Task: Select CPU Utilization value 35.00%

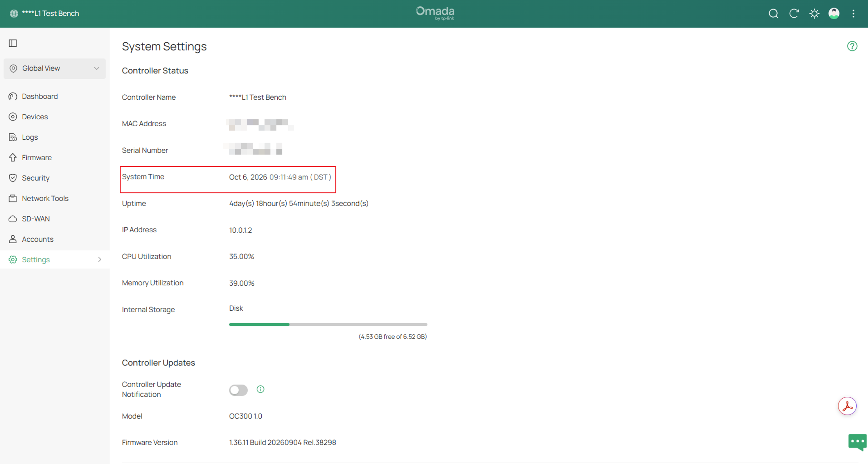Action: 242,256
